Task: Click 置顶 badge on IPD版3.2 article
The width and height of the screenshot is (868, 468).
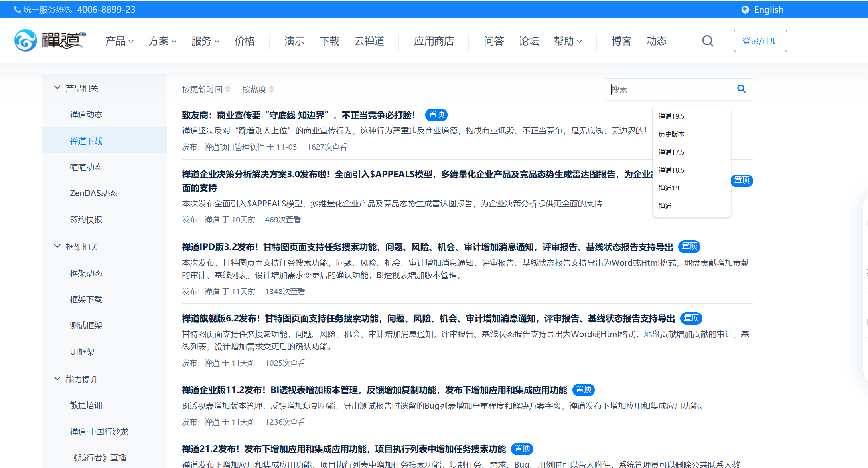Action: pyautogui.click(x=689, y=246)
